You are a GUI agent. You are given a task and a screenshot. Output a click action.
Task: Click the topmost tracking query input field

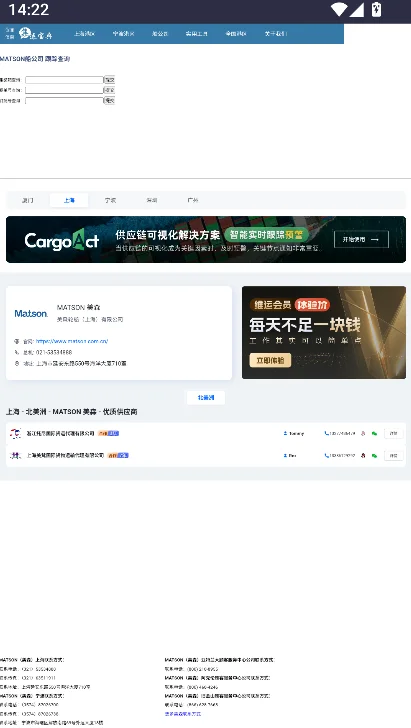point(64,80)
